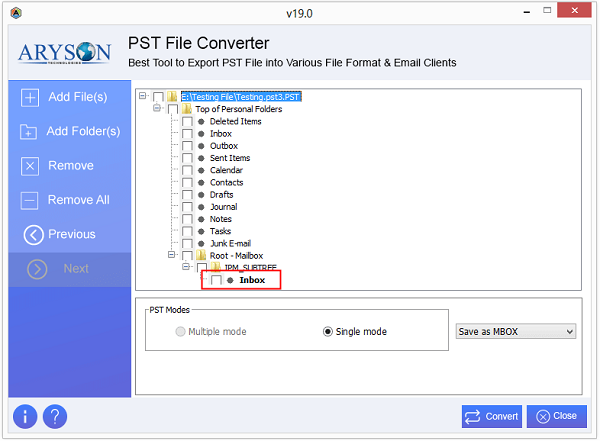This screenshot has width=600, height=441.
Task: Click the Add File(s) label
Action: tap(78, 97)
